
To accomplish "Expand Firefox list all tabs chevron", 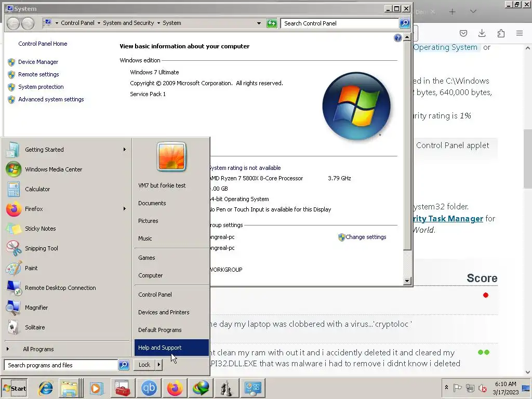I will [473, 11].
